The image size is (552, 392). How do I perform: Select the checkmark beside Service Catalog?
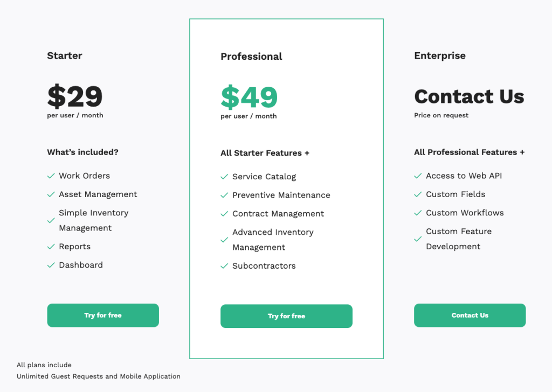pos(224,177)
